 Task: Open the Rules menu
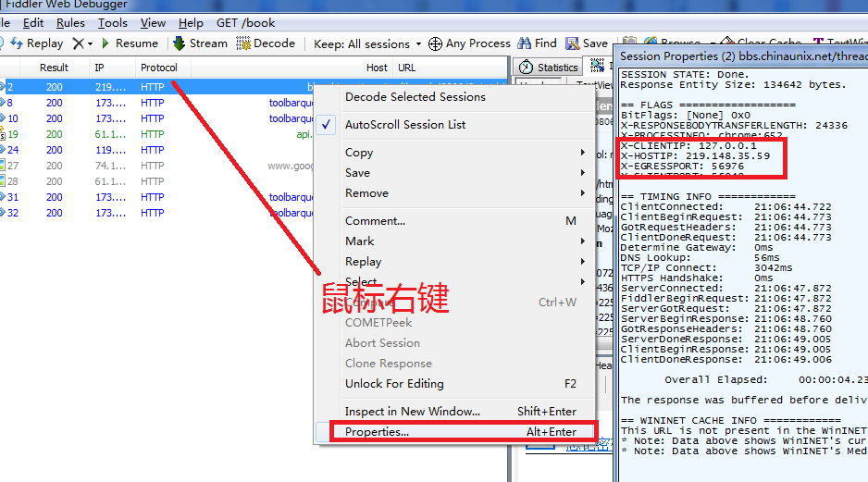70,23
